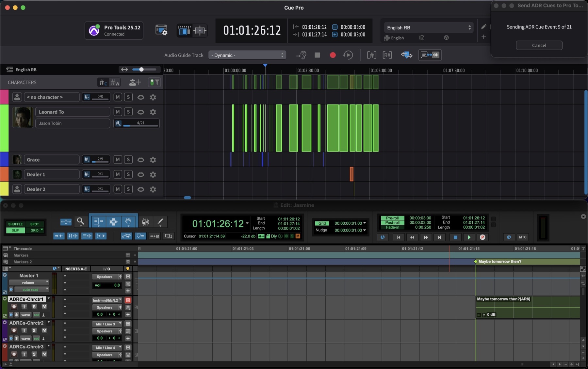
Task: Click the Pro Tools return to zero button
Action: (x=399, y=237)
